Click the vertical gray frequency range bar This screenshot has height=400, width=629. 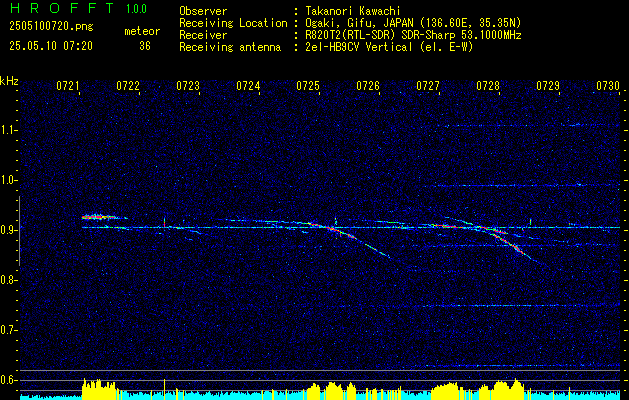[19, 231]
